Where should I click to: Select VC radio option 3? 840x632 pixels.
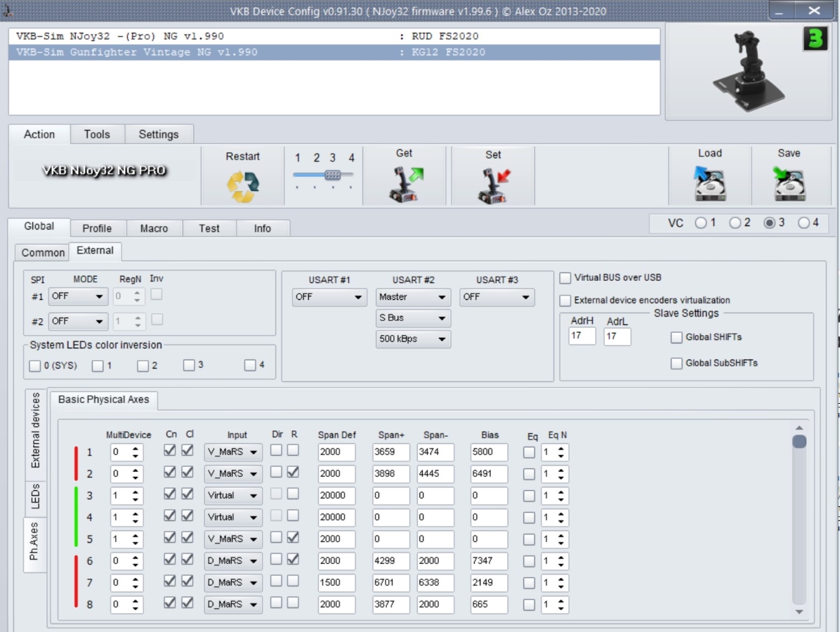[769, 223]
